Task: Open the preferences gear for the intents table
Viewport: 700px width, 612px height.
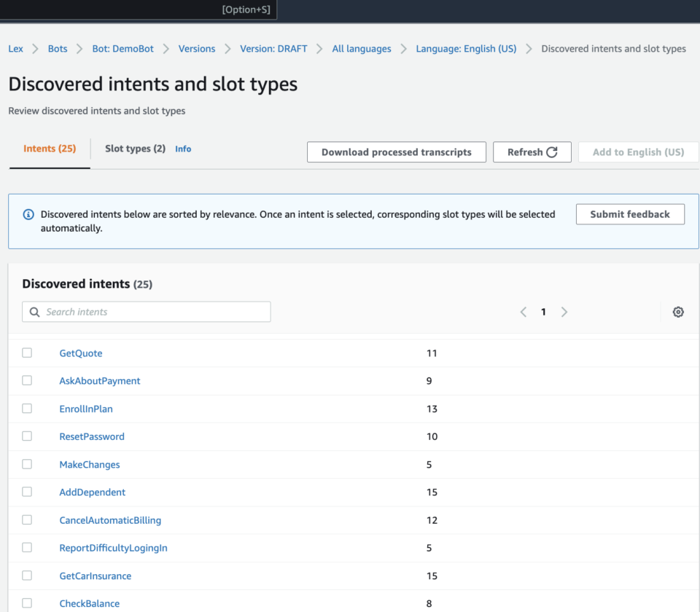Action: click(x=678, y=311)
